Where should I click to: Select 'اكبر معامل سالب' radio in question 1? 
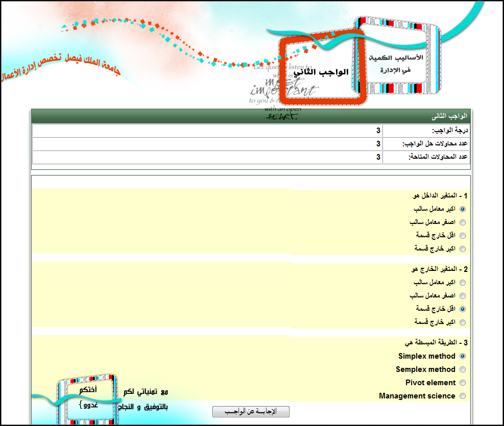[463, 209]
